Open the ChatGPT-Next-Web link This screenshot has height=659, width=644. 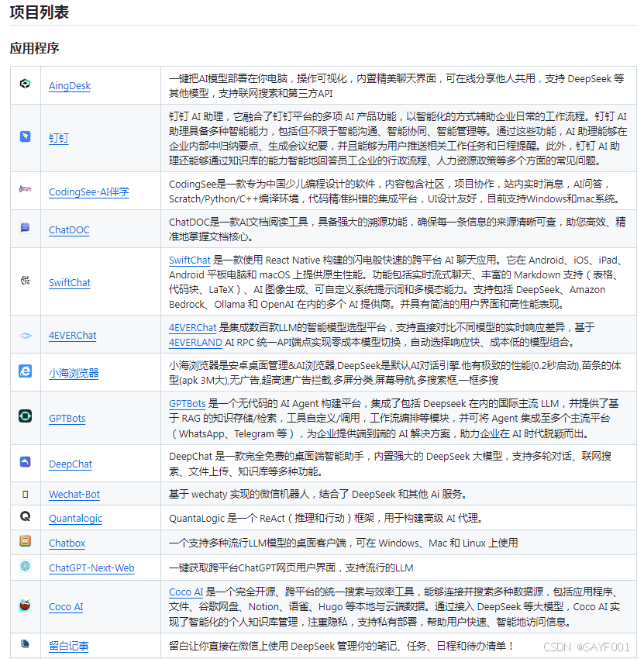tap(91, 568)
